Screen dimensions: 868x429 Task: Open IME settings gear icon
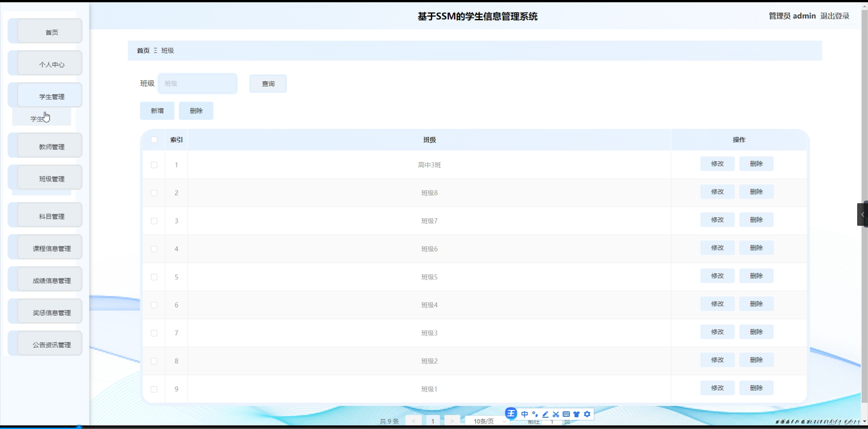click(587, 414)
